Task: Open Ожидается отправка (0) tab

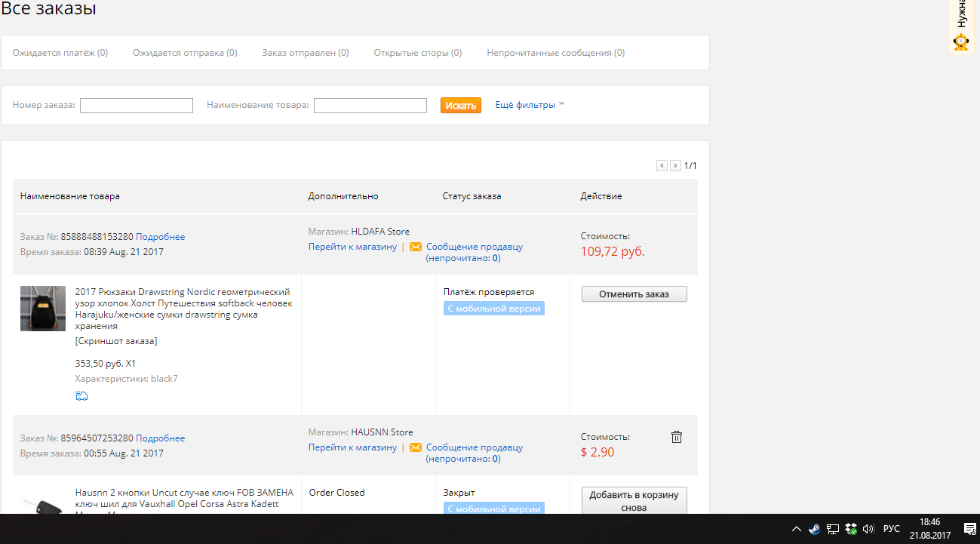Action: (185, 53)
